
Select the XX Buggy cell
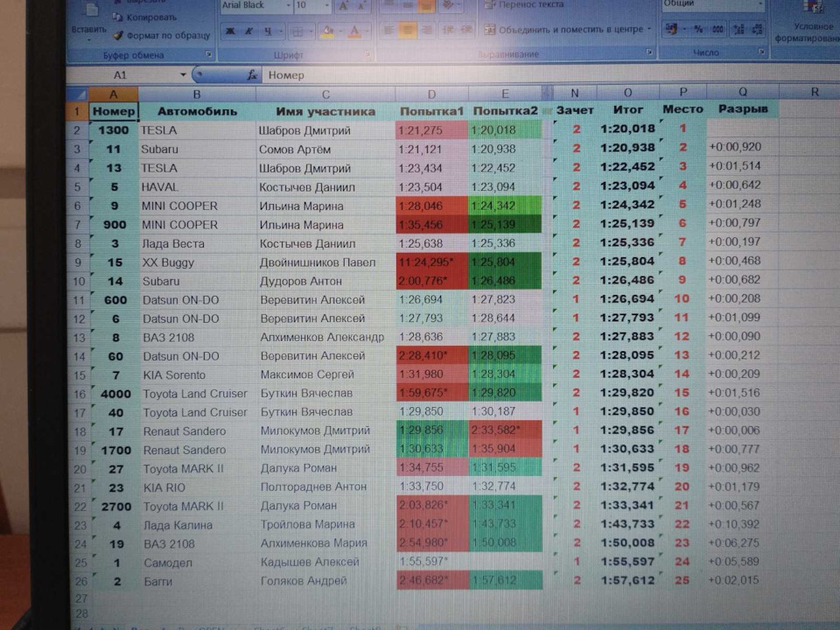pos(198,262)
